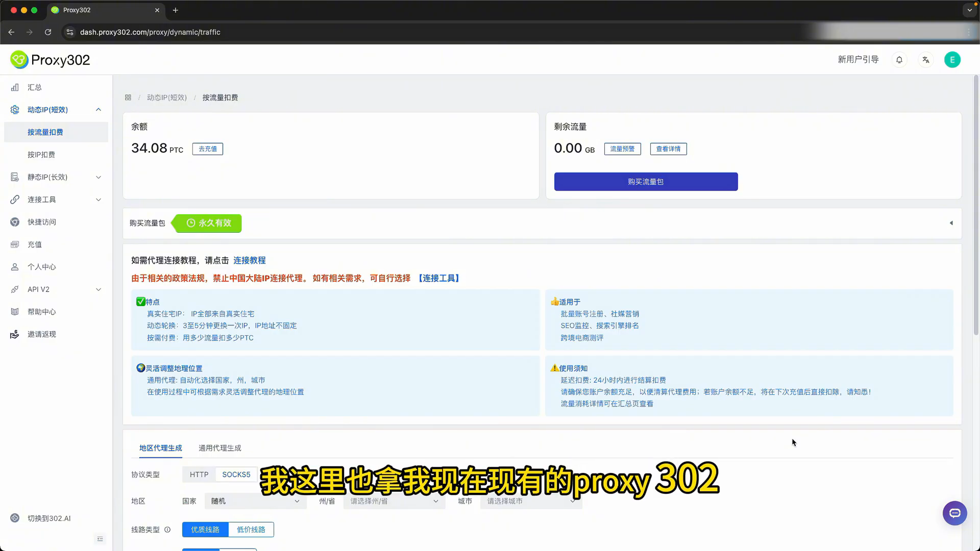980x551 pixels.
Task: Collapse the 购买流量包 section arrow
Action: click(951, 223)
